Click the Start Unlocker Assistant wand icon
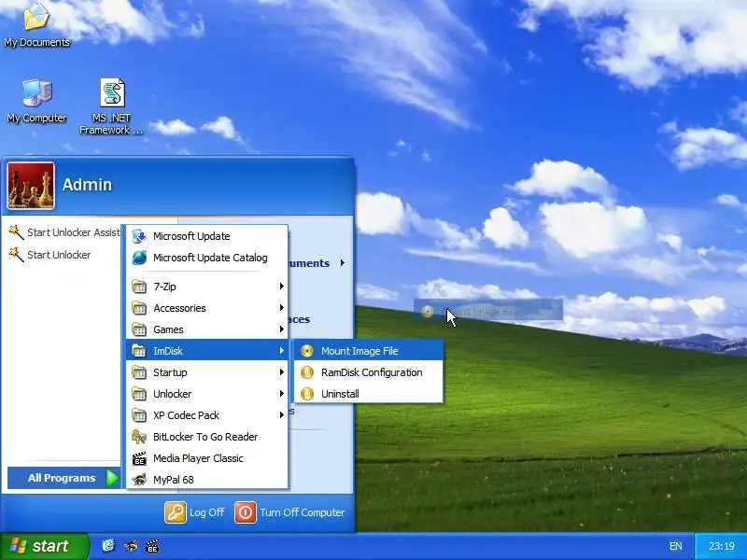This screenshot has height=560, width=747. coord(16,232)
